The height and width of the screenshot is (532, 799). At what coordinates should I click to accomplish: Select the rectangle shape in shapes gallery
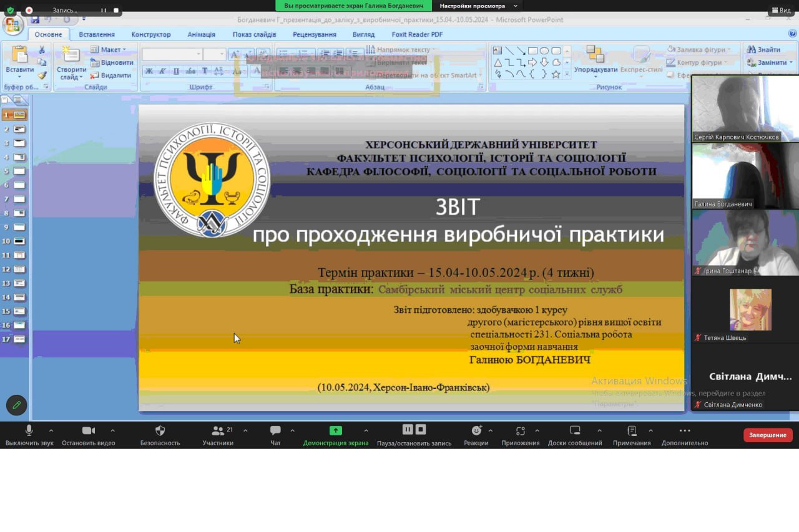point(532,51)
